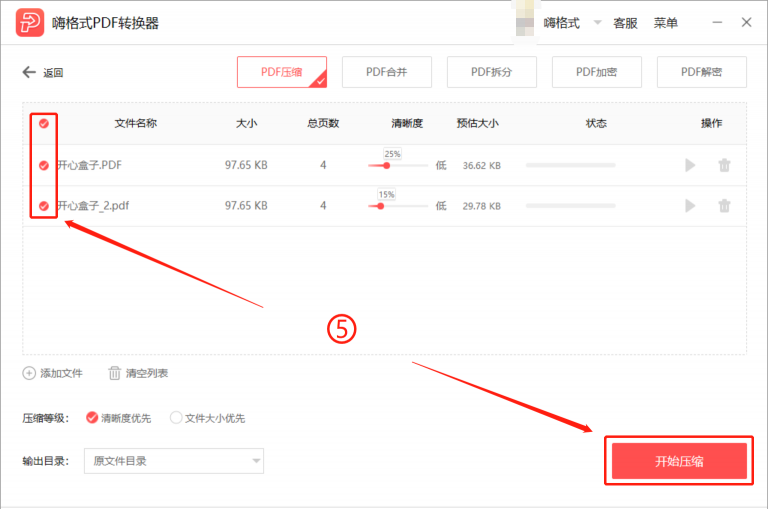
Task: Click the 状态 column header
Action: (x=596, y=123)
